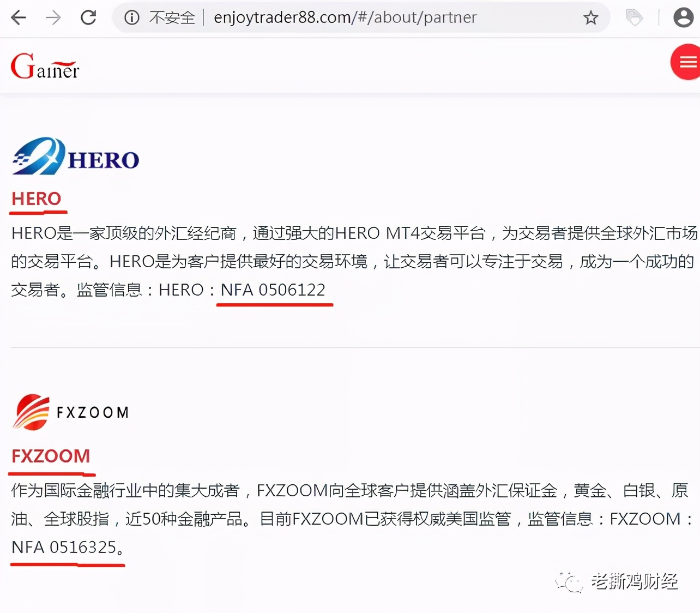Click the browser forward arrow
This screenshot has width=700, height=613.
point(53,17)
